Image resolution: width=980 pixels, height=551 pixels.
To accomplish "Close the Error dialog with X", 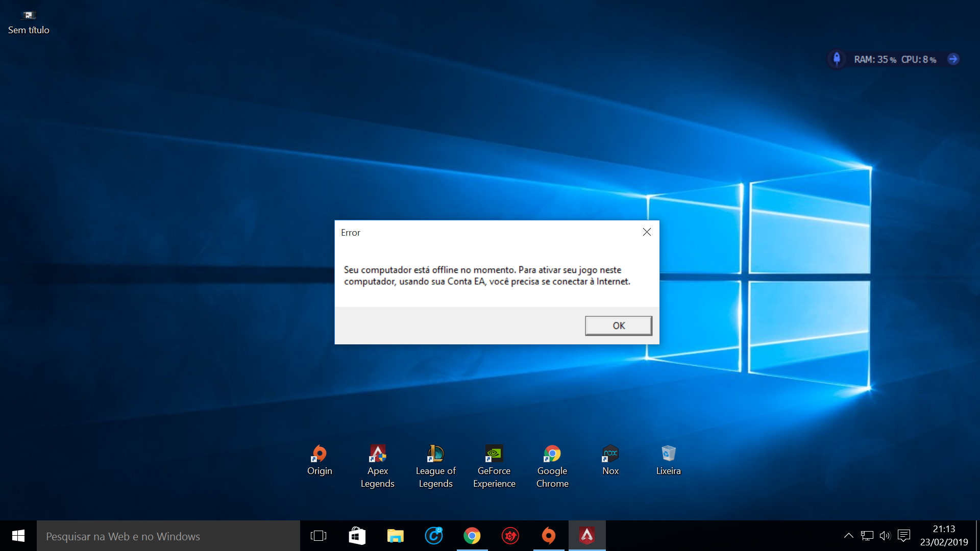I will tap(647, 232).
